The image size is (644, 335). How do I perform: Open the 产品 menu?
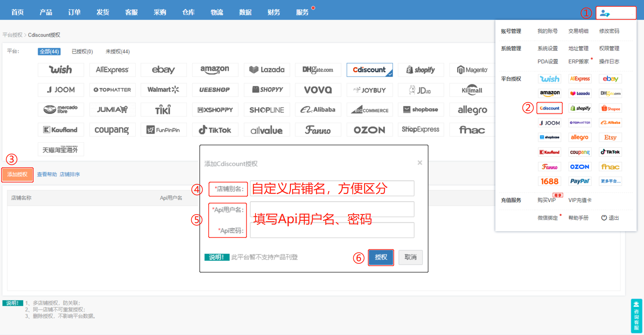coord(46,12)
